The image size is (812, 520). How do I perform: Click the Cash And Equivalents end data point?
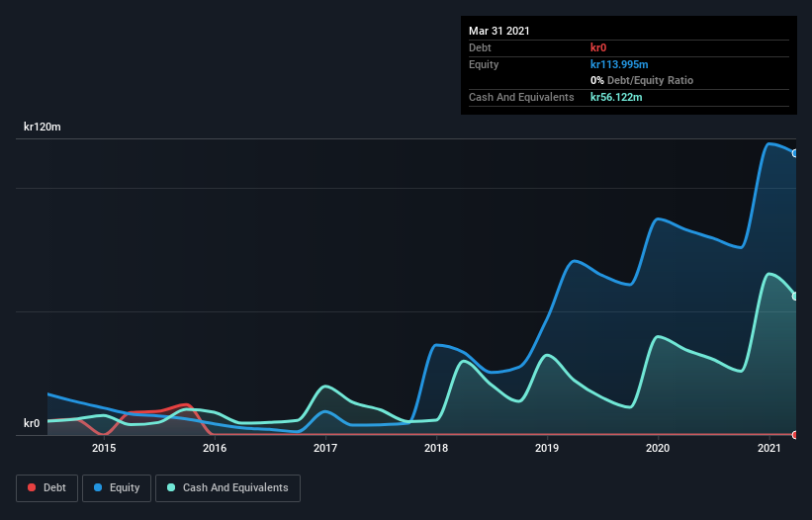(x=795, y=297)
